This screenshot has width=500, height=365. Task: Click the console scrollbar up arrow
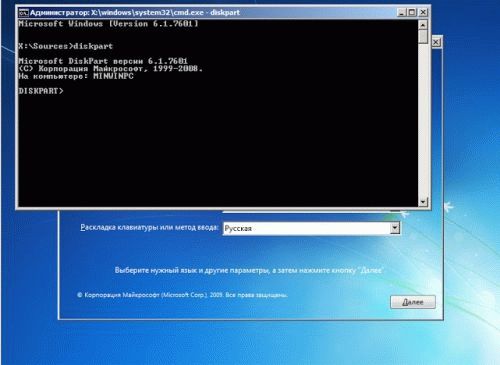[423, 25]
